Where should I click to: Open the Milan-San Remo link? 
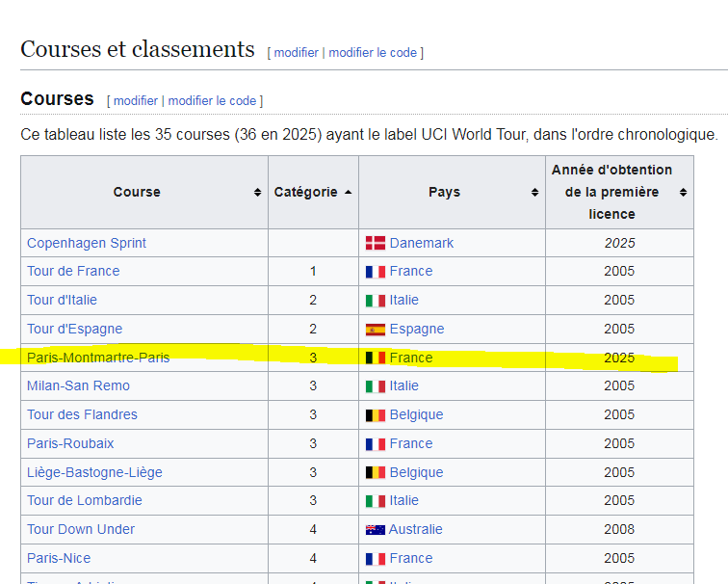(x=78, y=385)
